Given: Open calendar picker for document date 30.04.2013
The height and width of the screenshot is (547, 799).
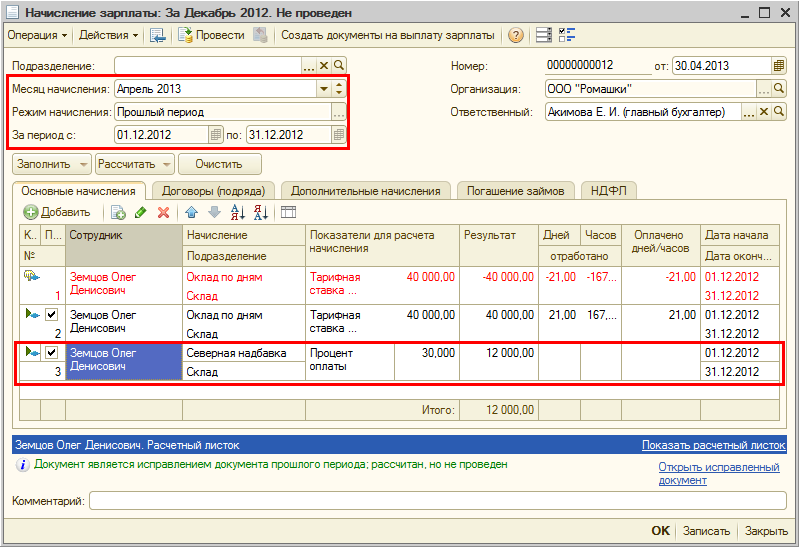Looking at the screenshot, I should coord(779,66).
